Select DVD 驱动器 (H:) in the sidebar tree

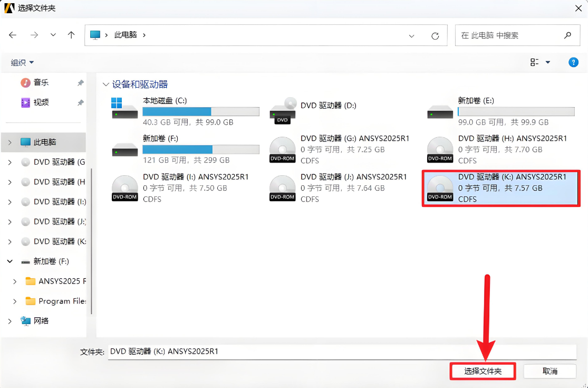click(53, 182)
